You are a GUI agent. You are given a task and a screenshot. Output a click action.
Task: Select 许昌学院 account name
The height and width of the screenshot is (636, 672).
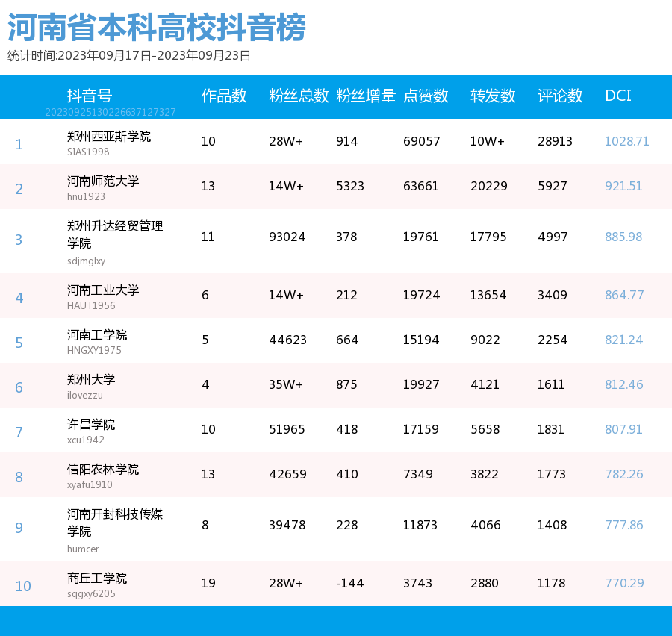tap(91, 424)
